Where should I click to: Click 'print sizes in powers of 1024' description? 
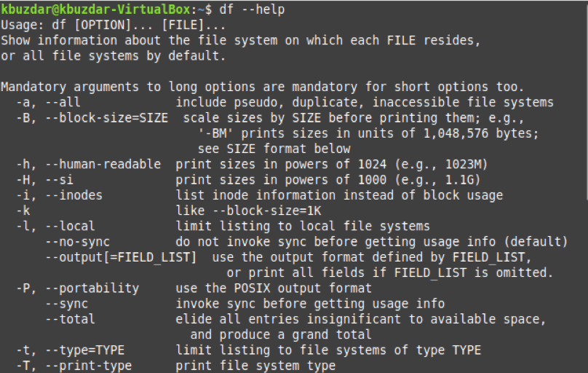(x=281, y=165)
